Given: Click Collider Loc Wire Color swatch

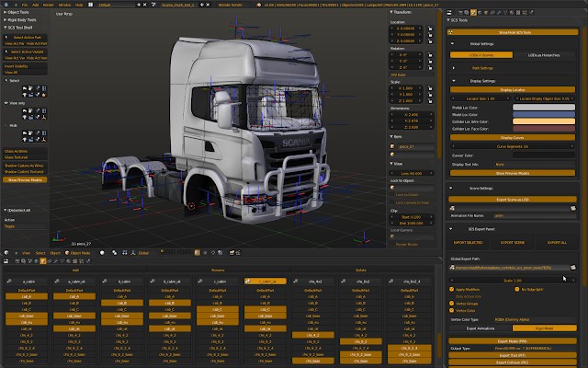Looking at the screenshot, I should pos(544,121).
